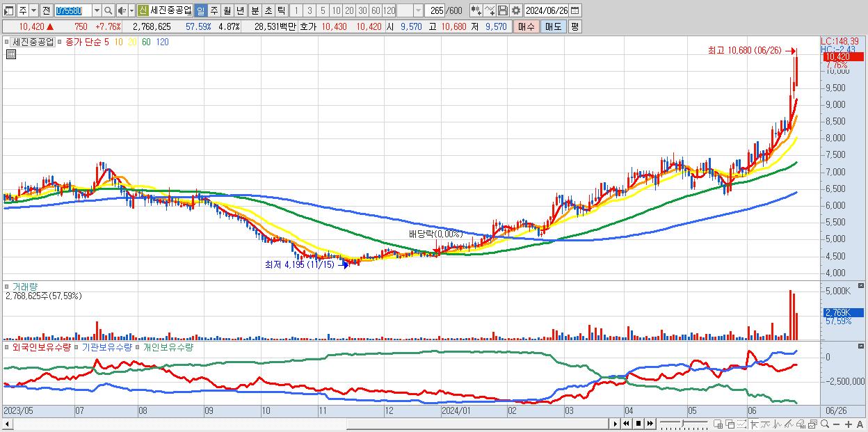Screen dimensions: 868x432
Task: Click the stock code input field 075580
Action: click(73, 10)
